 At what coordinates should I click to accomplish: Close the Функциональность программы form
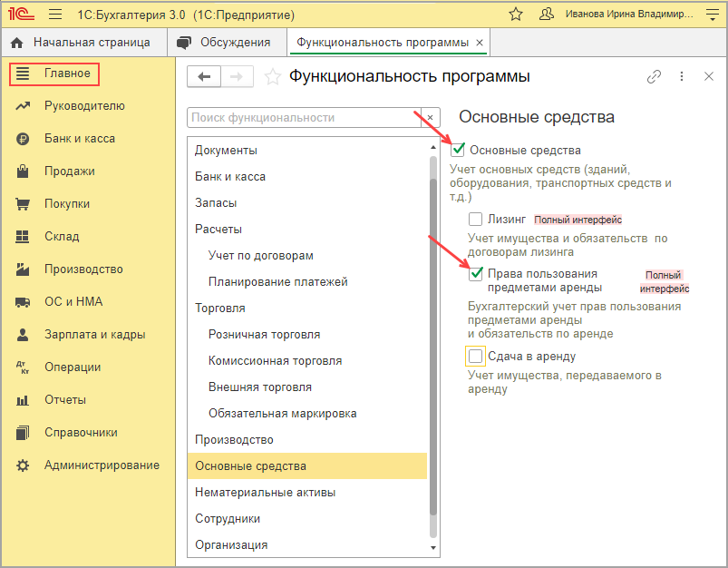[709, 76]
